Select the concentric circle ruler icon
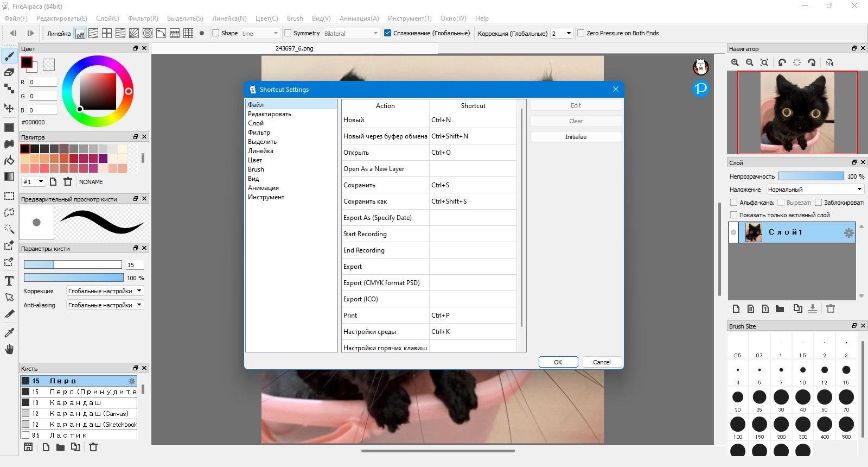This screenshot has height=467, width=868. pos(148,33)
